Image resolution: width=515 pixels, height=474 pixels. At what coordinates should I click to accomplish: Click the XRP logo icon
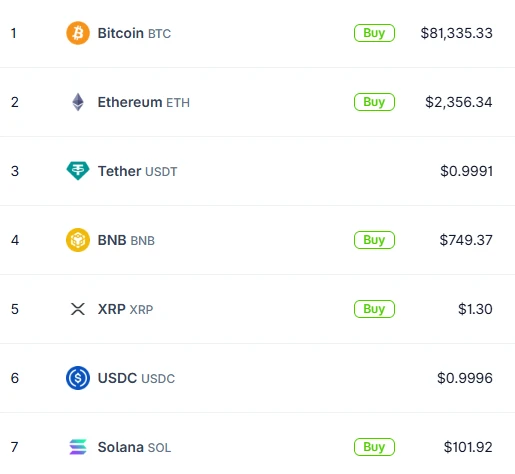pyautogui.click(x=78, y=309)
